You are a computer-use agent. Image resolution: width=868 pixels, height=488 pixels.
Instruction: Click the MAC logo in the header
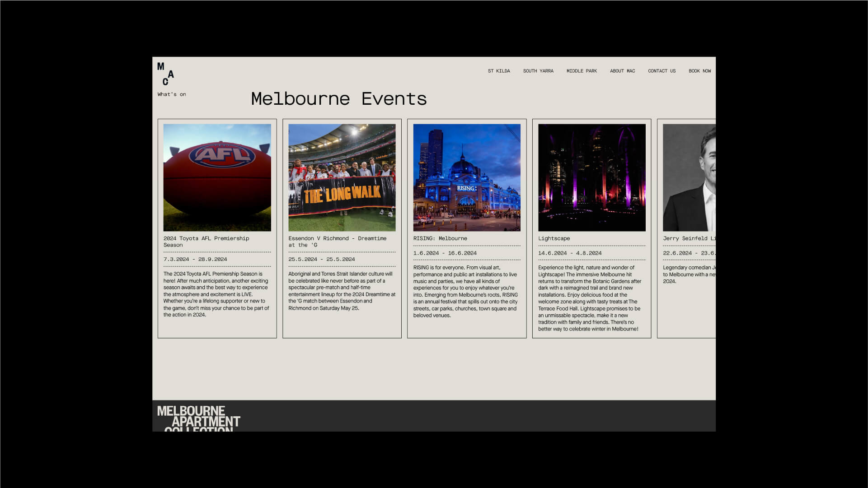(x=165, y=74)
